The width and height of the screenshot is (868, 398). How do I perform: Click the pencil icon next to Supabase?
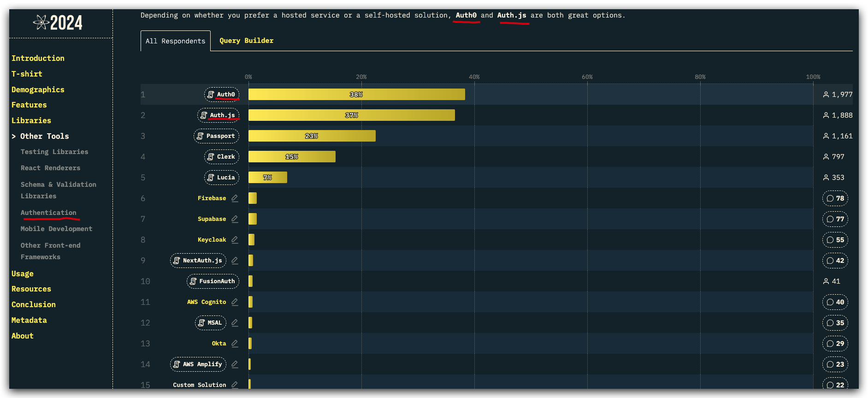point(235,219)
